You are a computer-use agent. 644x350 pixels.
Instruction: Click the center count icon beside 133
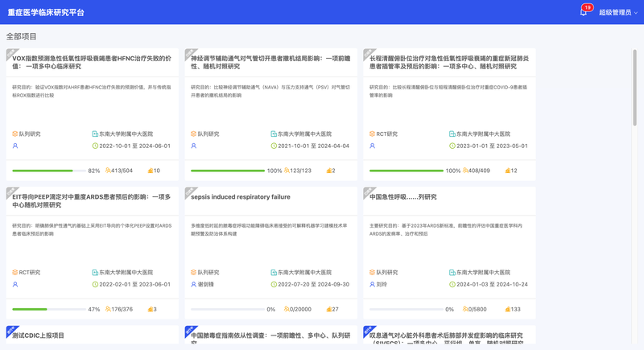pos(508,309)
